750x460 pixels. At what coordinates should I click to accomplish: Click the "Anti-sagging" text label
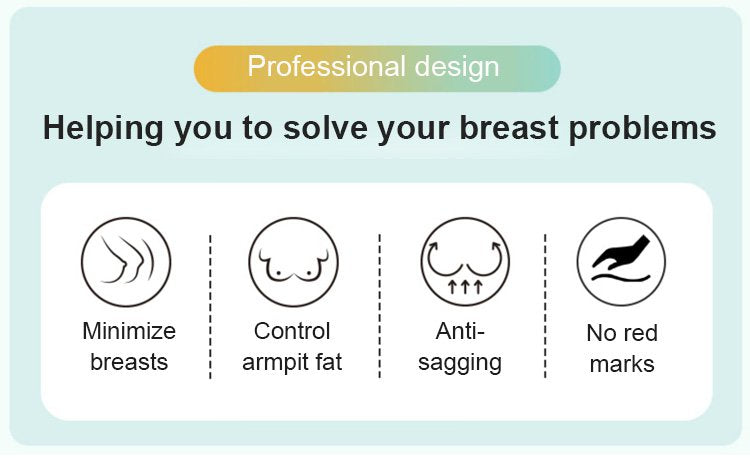[460, 346]
